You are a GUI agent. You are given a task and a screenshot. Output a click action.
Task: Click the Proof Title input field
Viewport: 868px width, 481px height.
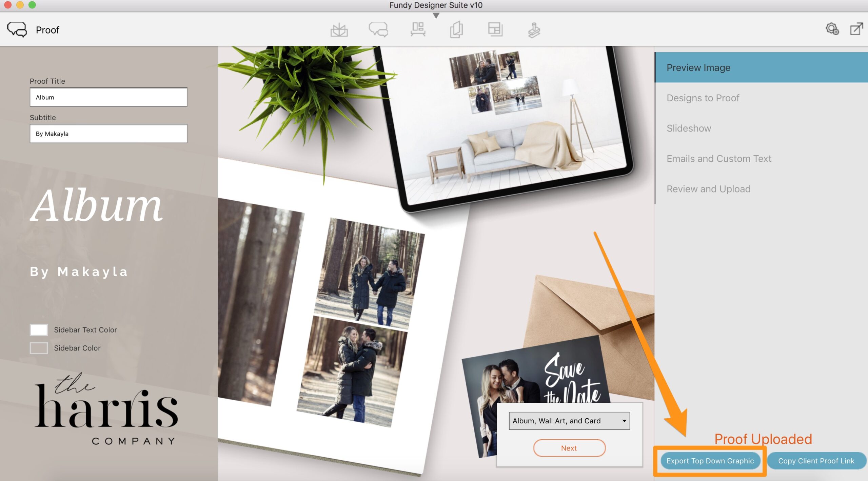pyautogui.click(x=108, y=97)
